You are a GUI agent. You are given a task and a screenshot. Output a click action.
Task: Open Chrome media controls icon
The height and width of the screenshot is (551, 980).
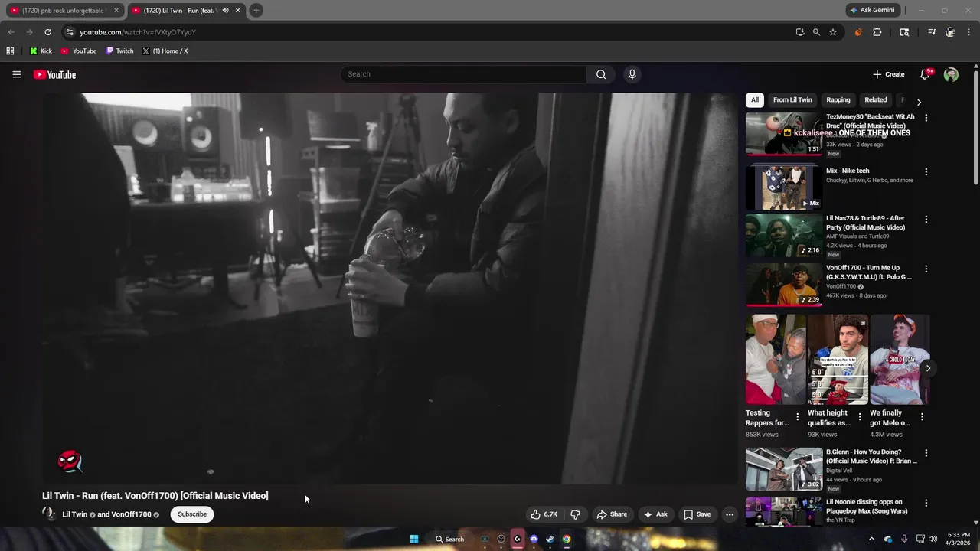(932, 32)
